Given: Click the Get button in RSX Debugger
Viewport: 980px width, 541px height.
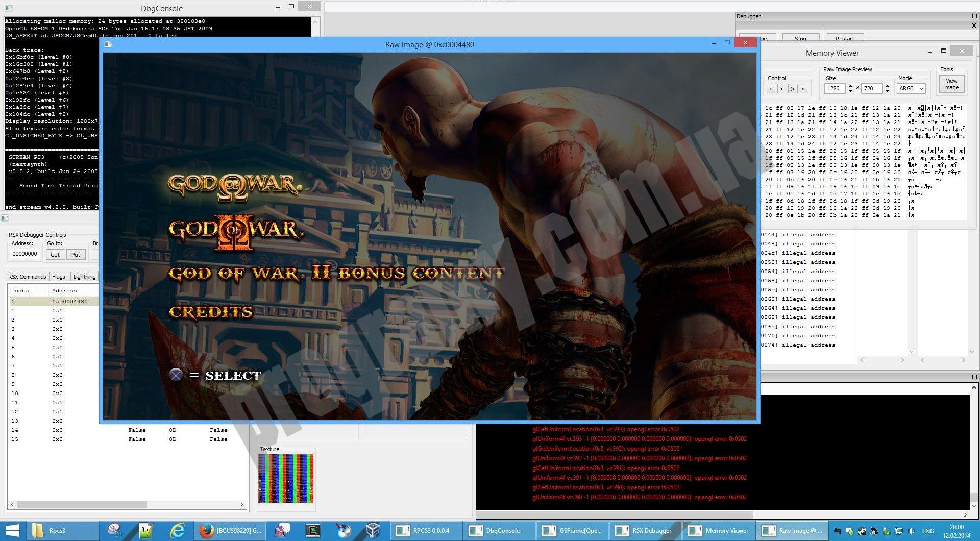Looking at the screenshot, I should (55, 254).
